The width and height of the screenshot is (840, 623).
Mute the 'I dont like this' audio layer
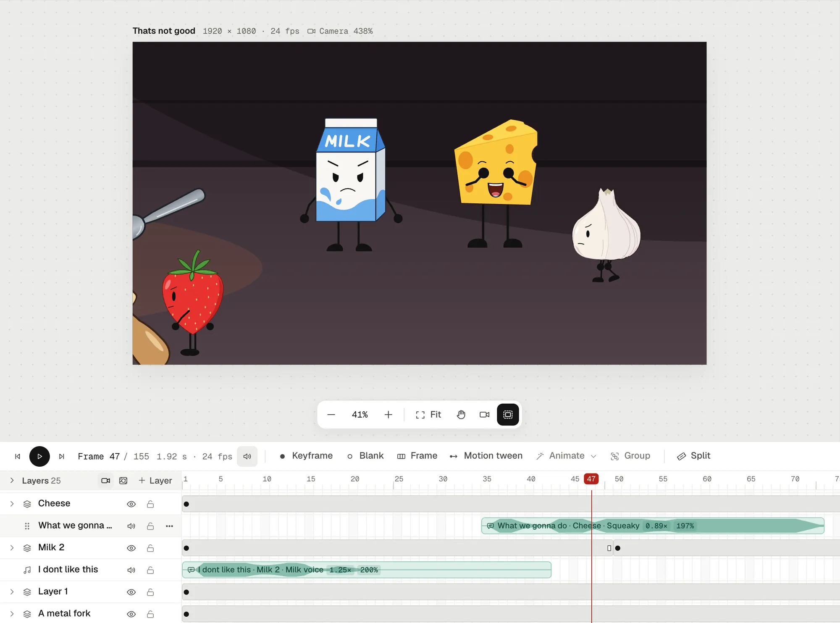[131, 570]
